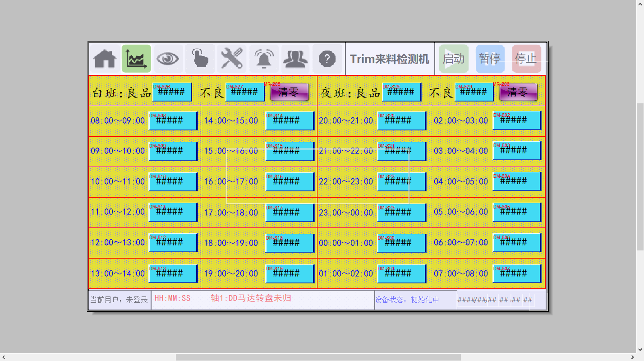Select the 15:00~16:00 count field
Image resolution: width=644 pixels, height=361 pixels.
pyautogui.click(x=290, y=151)
